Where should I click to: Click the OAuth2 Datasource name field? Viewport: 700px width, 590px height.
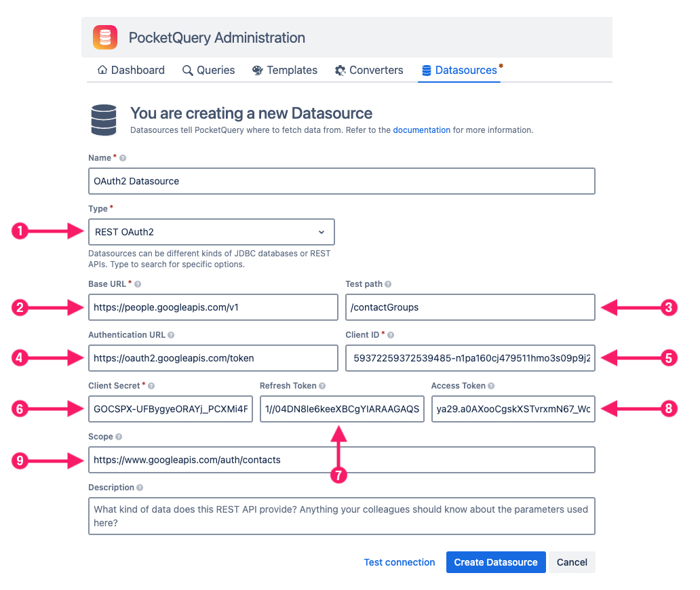[341, 180]
